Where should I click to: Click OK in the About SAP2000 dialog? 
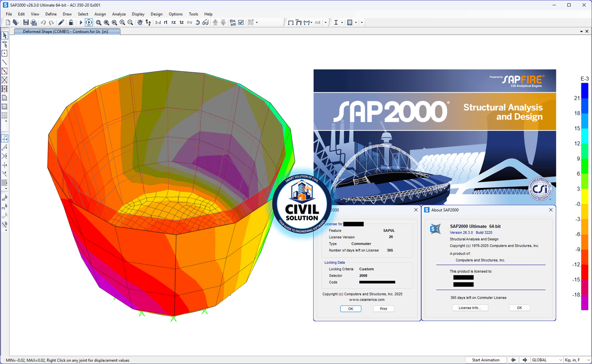(x=519, y=308)
